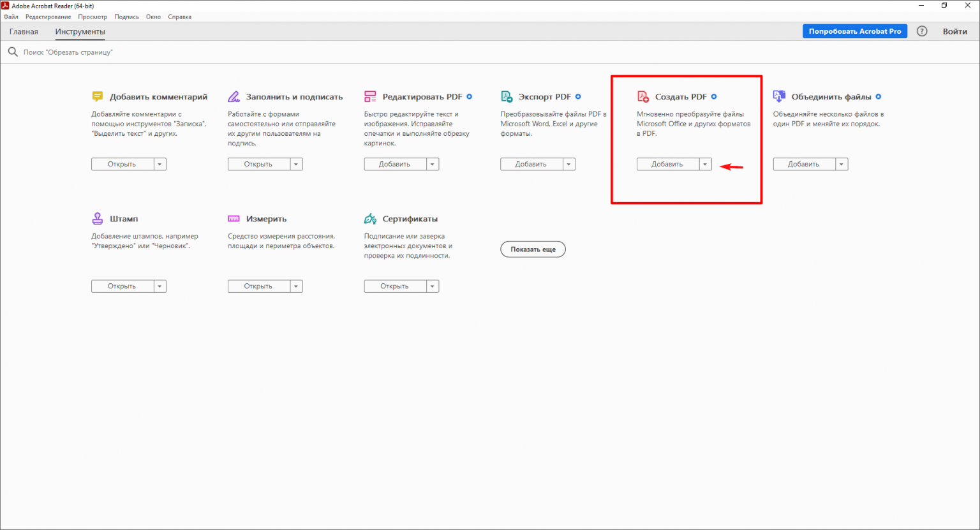Open the Редактирование menu
Screen dimensions: 980x530
(48, 17)
